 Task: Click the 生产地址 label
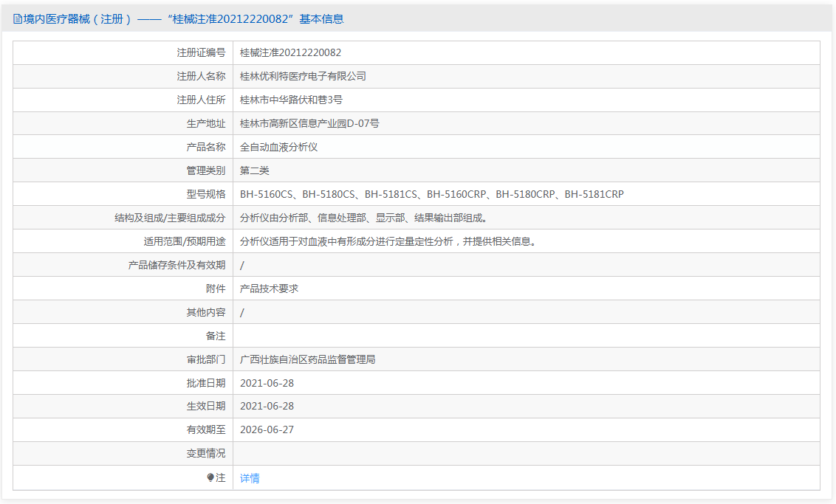[x=206, y=124]
